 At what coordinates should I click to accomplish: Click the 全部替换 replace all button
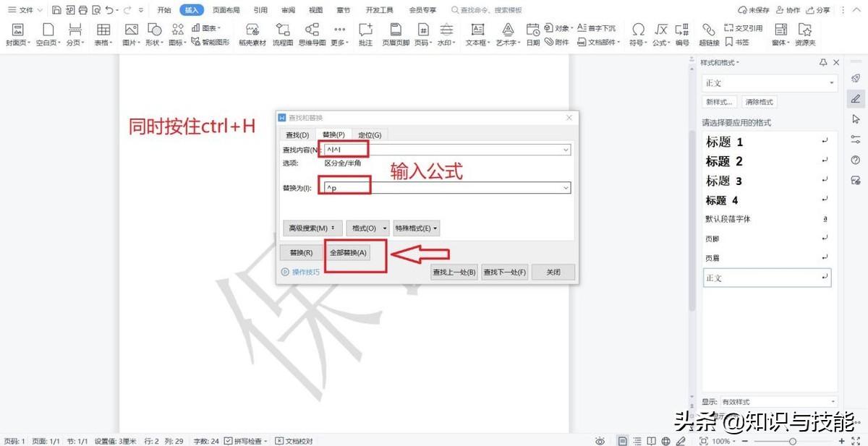[x=349, y=252]
